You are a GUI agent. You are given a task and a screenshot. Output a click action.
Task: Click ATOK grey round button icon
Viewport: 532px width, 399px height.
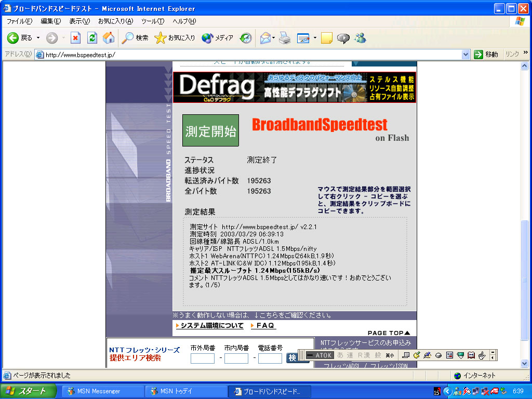pyautogui.click(x=438, y=355)
